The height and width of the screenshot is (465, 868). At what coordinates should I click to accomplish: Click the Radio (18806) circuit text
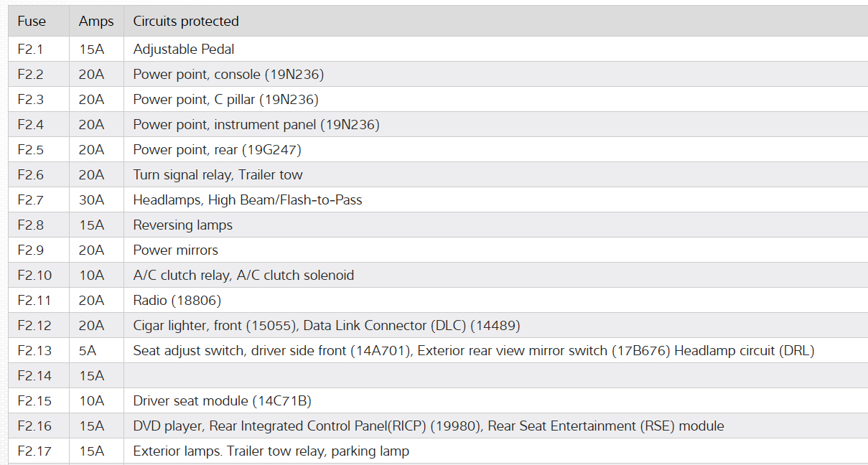[x=177, y=301]
